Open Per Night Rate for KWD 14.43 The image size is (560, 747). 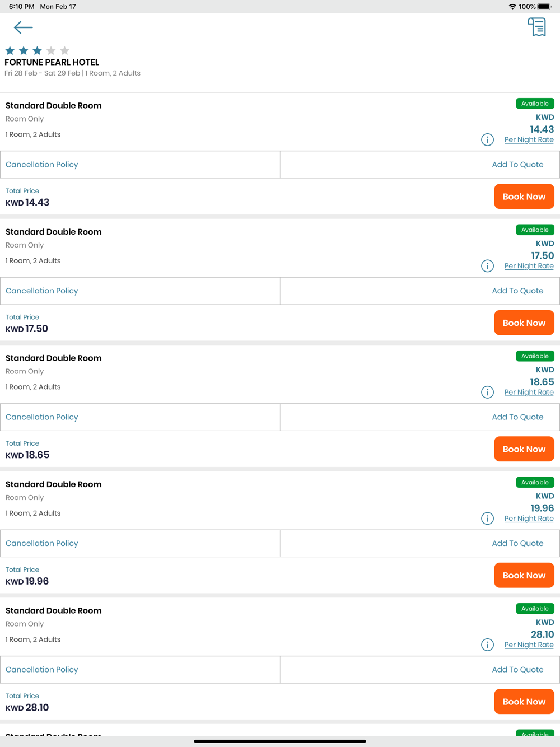(529, 140)
